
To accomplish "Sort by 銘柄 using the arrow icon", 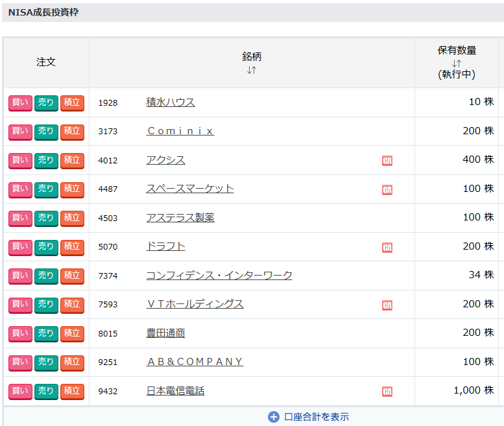I will (252, 70).
